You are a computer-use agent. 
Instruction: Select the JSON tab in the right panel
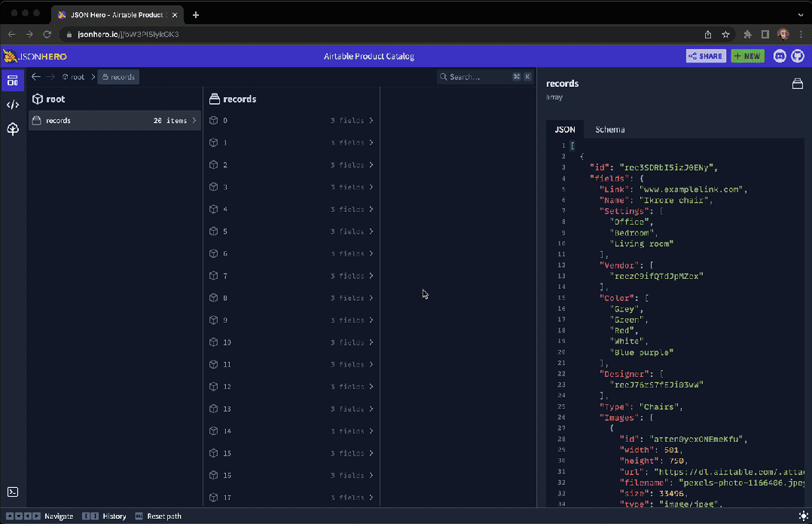[x=565, y=129]
